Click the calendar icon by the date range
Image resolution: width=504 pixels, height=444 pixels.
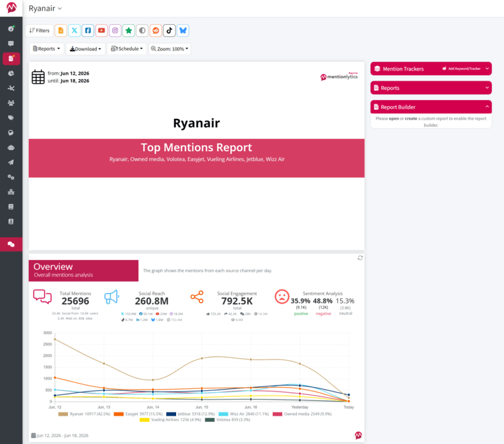(x=38, y=77)
